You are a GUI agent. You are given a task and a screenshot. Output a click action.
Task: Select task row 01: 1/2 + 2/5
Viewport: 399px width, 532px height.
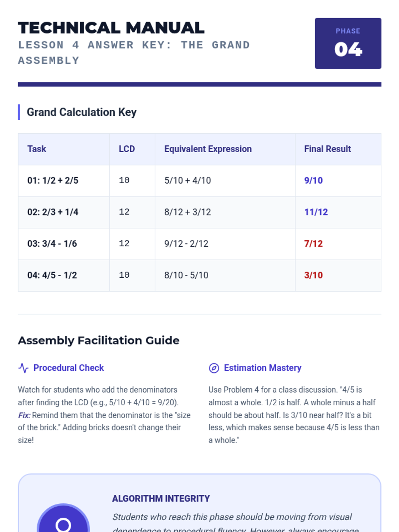53,181
